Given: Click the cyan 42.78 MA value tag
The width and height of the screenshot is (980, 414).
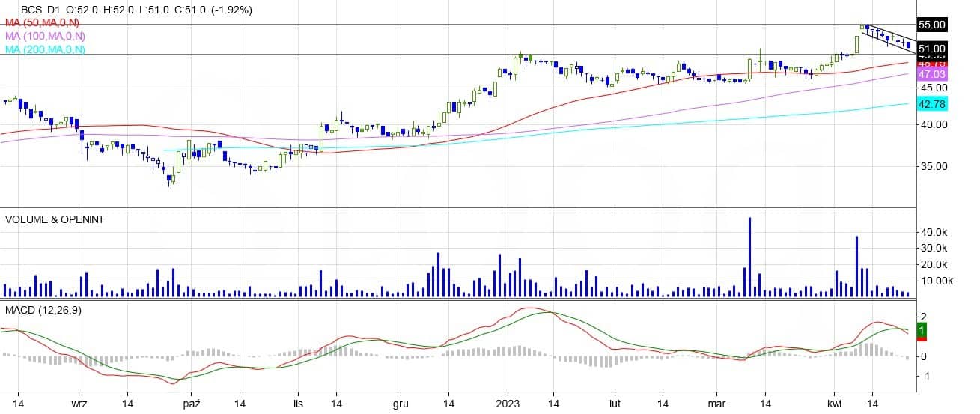Looking at the screenshot, I should (932, 104).
